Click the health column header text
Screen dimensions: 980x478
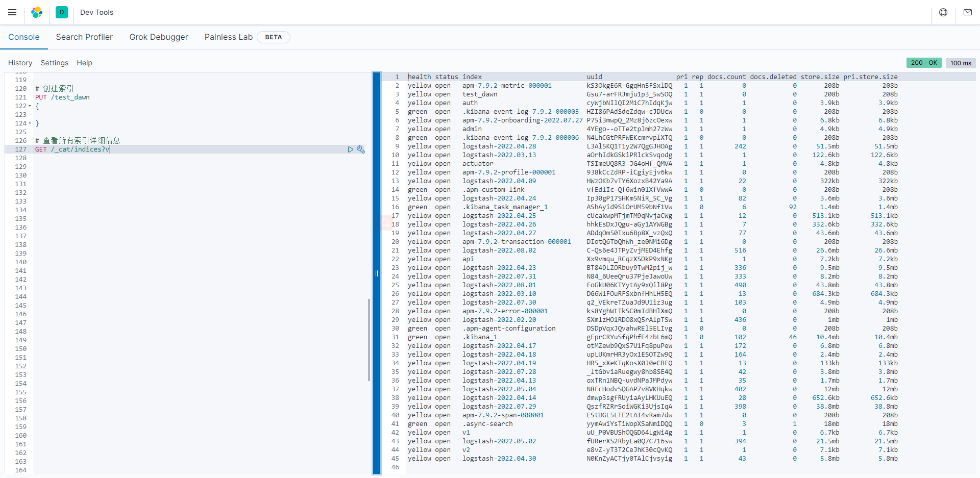point(420,77)
